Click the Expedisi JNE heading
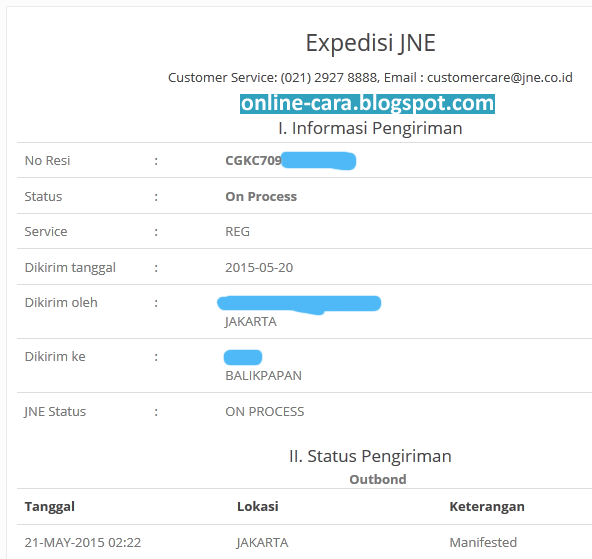The height and width of the screenshot is (559, 592). point(370,43)
